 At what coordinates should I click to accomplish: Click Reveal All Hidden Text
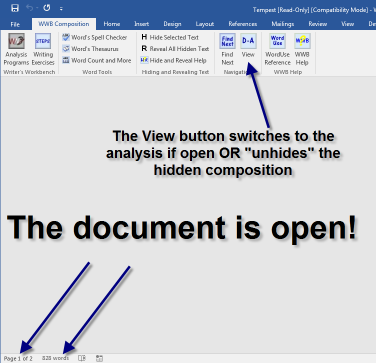coord(175,49)
